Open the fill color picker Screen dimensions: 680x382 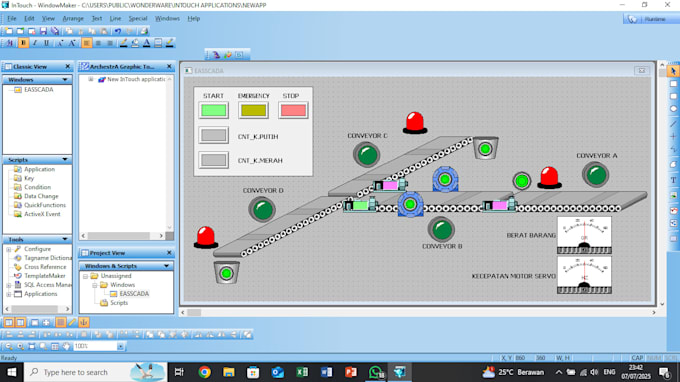pyautogui.click(x=135, y=43)
